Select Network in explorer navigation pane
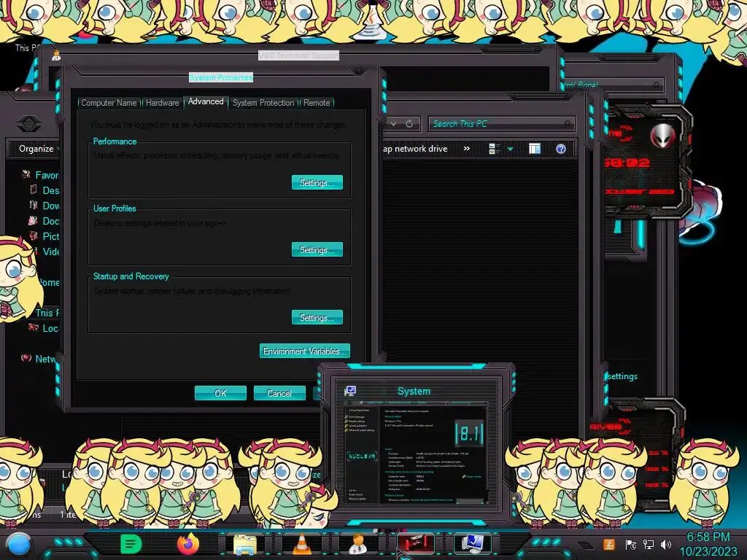 pyautogui.click(x=39, y=359)
